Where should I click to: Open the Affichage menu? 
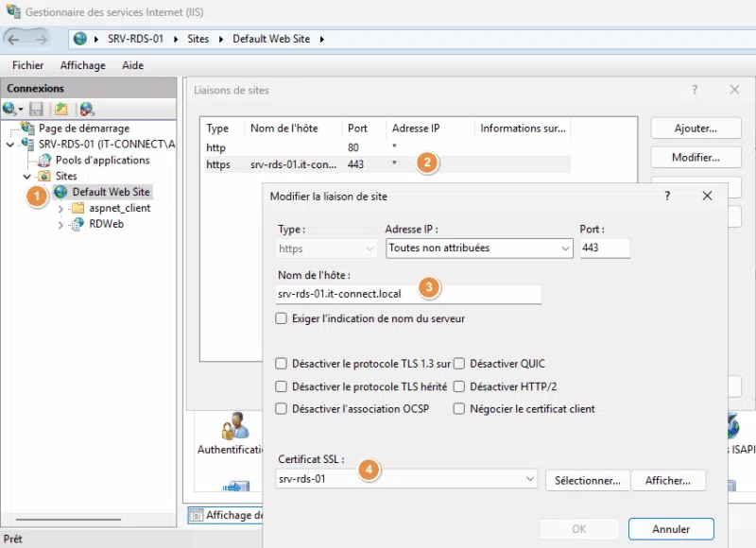point(82,65)
